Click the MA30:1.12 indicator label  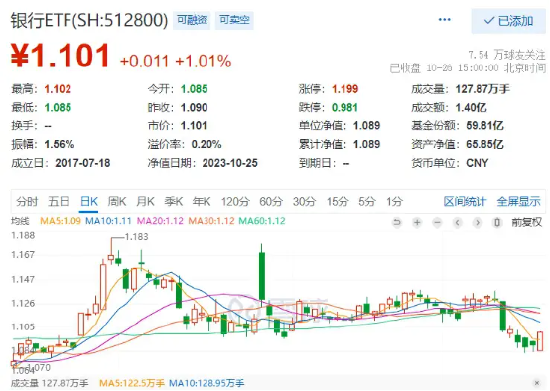coord(212,221)
